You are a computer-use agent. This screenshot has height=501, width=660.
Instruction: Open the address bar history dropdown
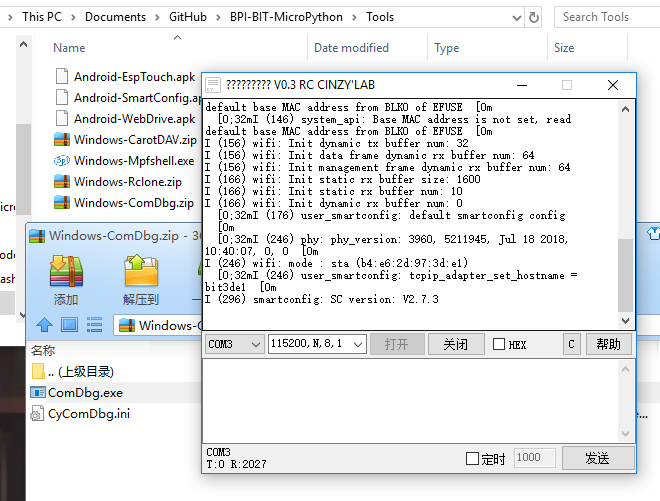512,17
